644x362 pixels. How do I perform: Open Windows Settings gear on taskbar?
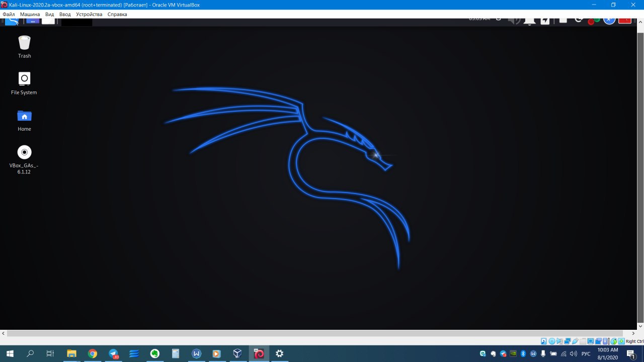(280, 354)
